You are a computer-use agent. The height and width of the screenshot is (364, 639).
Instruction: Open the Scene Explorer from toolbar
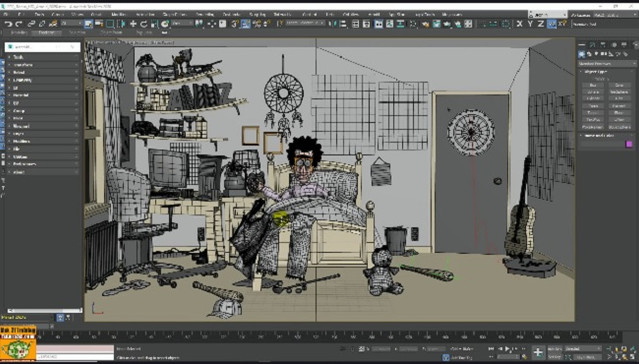tap(356, 24)
